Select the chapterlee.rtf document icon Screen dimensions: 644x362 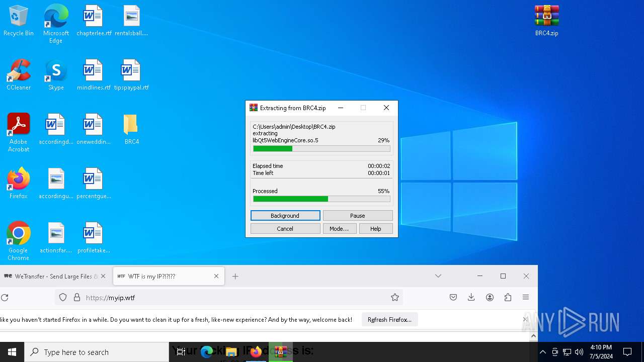pos(94,21)
